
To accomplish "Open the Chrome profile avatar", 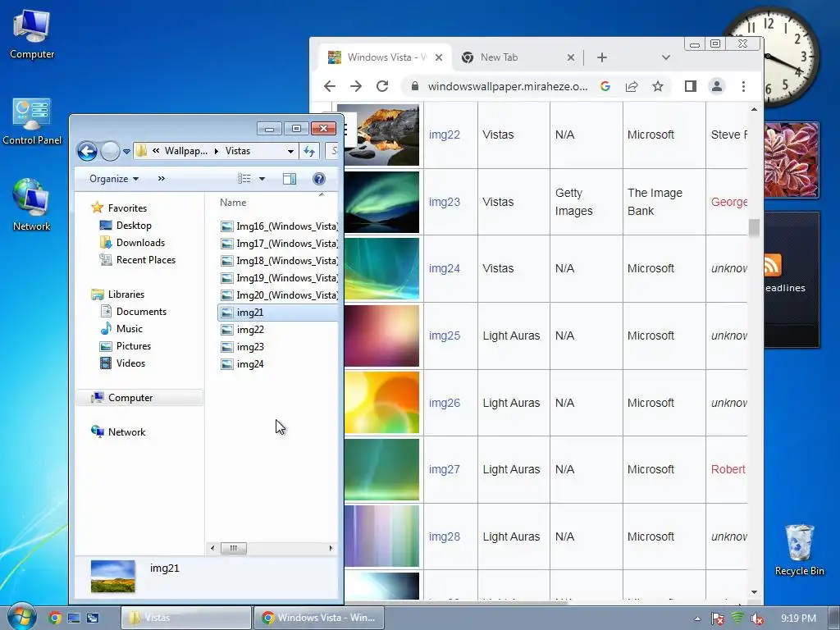I will [x=717, y=86].
